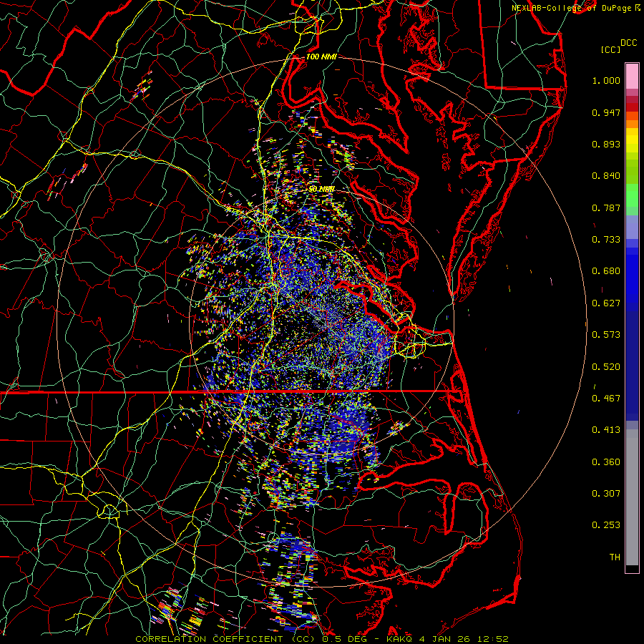Image resolution: width=644 pixels, height=644 pixels.
Task: Click the KAKQ 4 JAN 26 12:52 timestamp
Action: coord(447,639)
